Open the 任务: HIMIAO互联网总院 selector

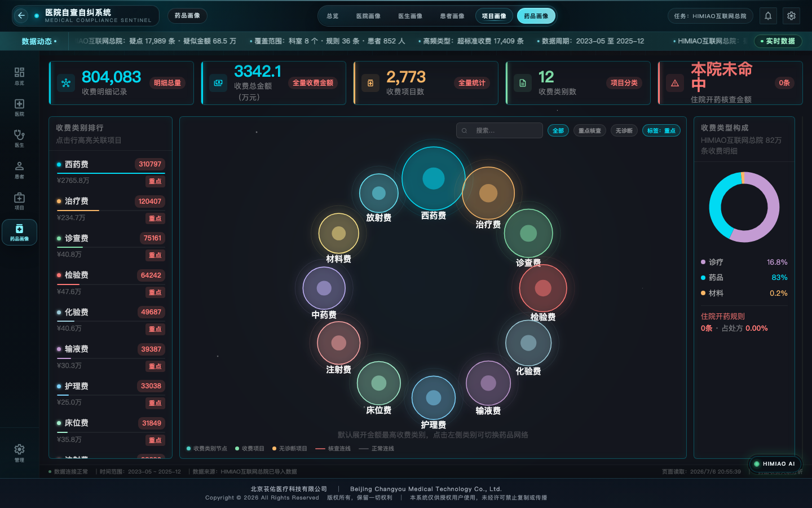click(710, 16)
